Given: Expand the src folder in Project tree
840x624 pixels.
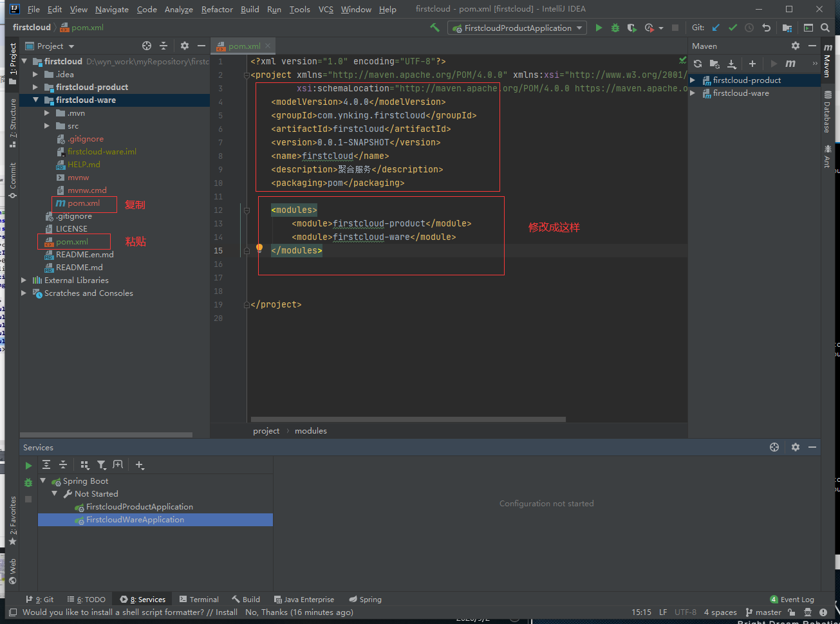Looking at the screenshot, I should point(46,125).
